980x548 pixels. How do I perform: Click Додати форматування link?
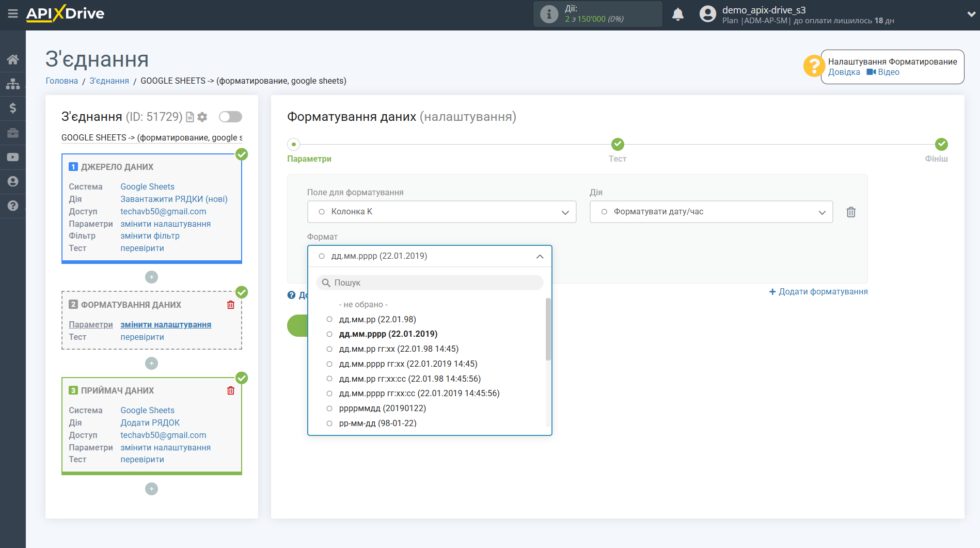(x=818, y=291)
